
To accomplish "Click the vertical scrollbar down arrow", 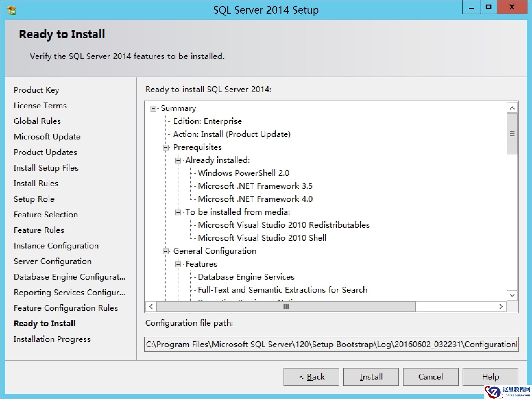I will click(x=512, y=296).
